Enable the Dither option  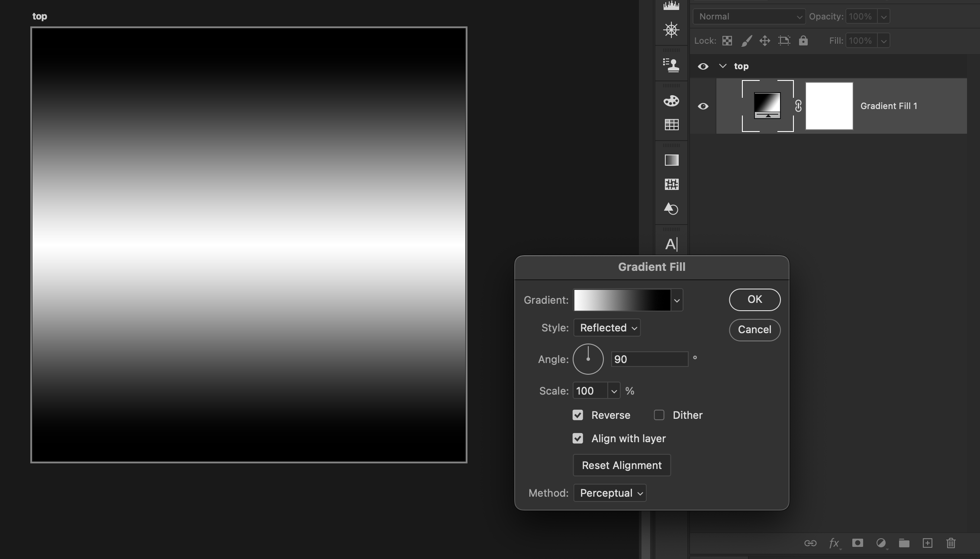pos(659,415)
